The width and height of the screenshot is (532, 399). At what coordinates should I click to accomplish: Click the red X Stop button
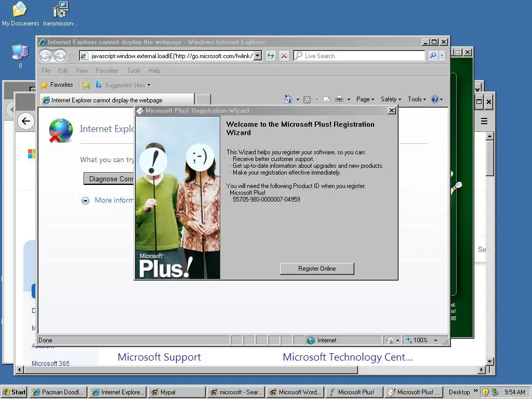(x=284, y=56)
